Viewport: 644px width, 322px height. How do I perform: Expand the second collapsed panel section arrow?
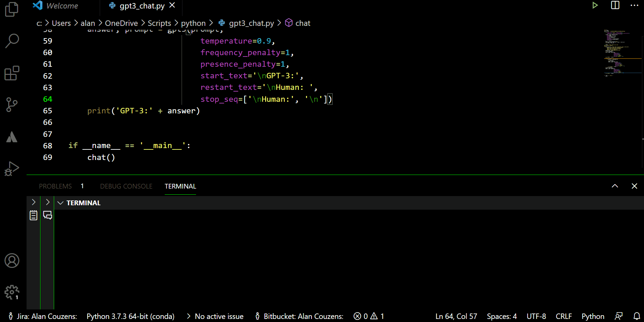[x=48, y=202]
